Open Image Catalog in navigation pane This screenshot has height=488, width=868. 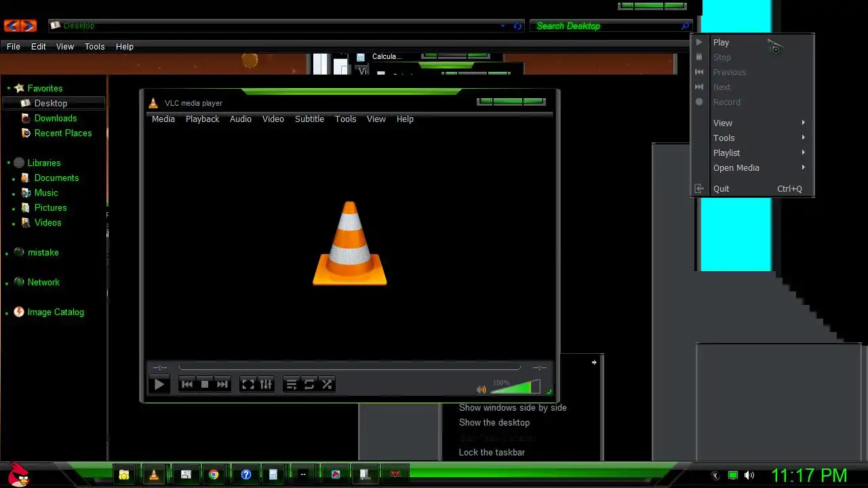(56, 312)
